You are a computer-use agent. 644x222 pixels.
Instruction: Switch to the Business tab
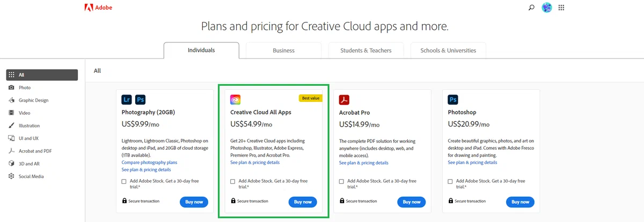[x=283, y=50]
